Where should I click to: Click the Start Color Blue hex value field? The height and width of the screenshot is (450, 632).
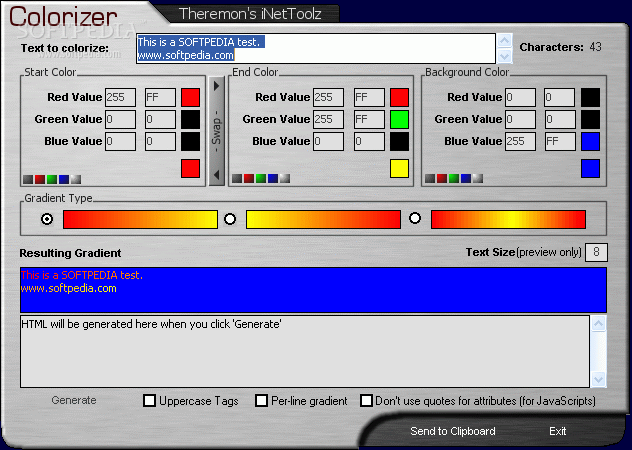click(x=160, y=142)
